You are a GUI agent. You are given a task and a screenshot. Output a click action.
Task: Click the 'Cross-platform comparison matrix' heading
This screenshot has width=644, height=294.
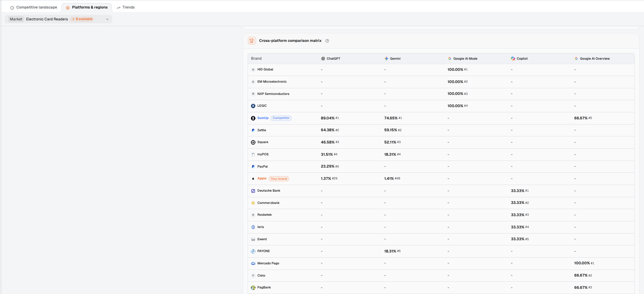[x=290, y=41]
